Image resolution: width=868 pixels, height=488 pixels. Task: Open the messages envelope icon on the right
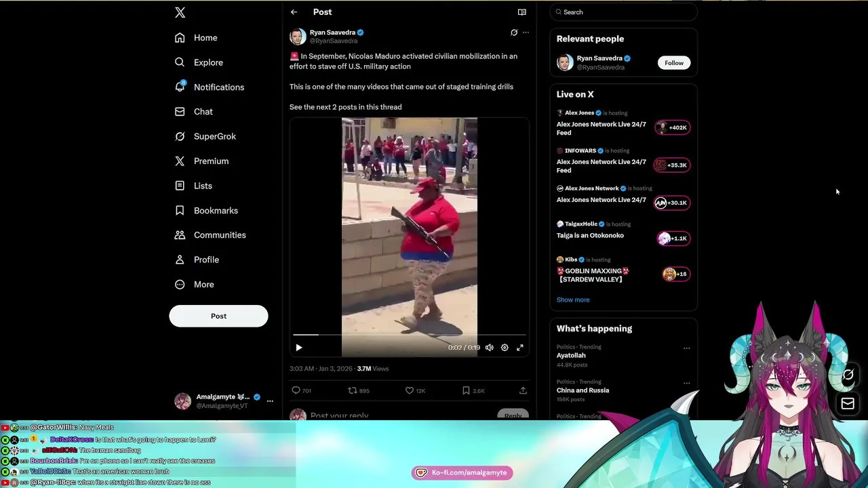tap(848, 404)
